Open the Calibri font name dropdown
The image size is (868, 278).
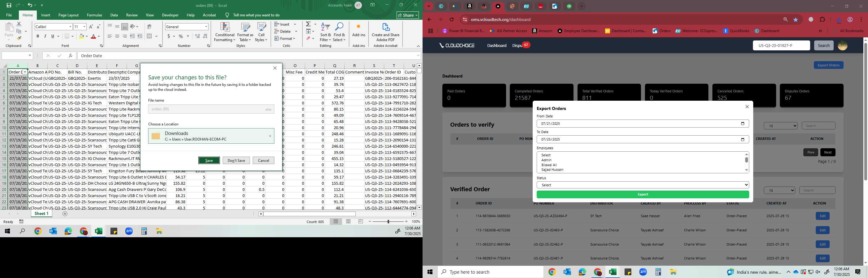(71, 27)
